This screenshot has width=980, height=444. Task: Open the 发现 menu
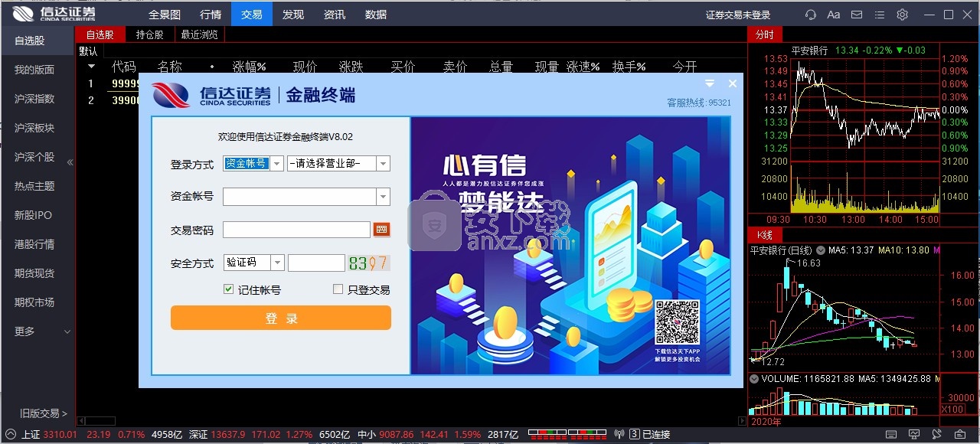pos(293,15)
